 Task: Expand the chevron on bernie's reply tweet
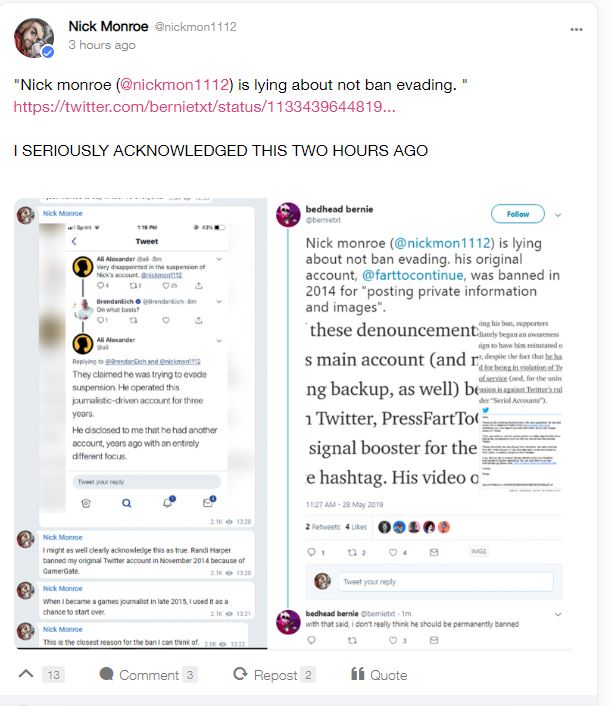pos(558,614)
